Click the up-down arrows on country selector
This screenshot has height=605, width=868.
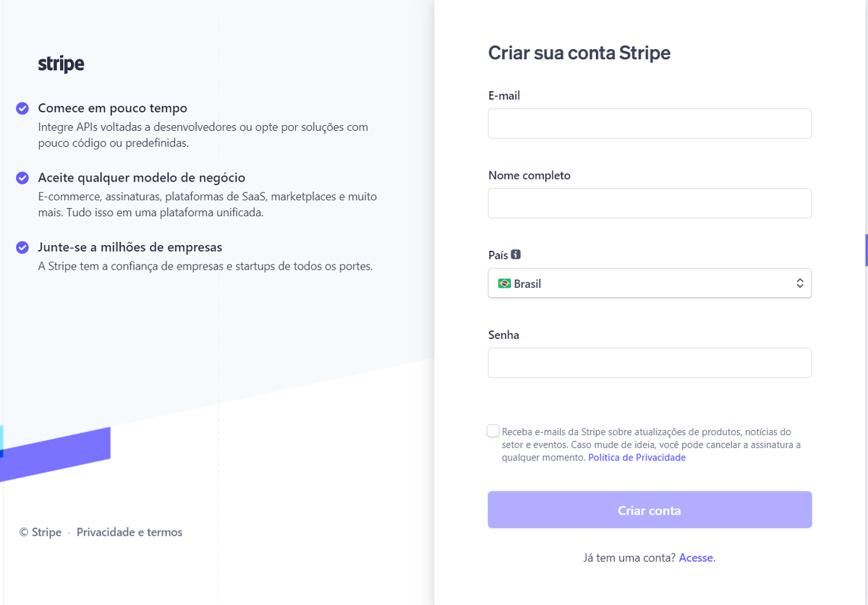pyautogui.click(x=800, y=283)
